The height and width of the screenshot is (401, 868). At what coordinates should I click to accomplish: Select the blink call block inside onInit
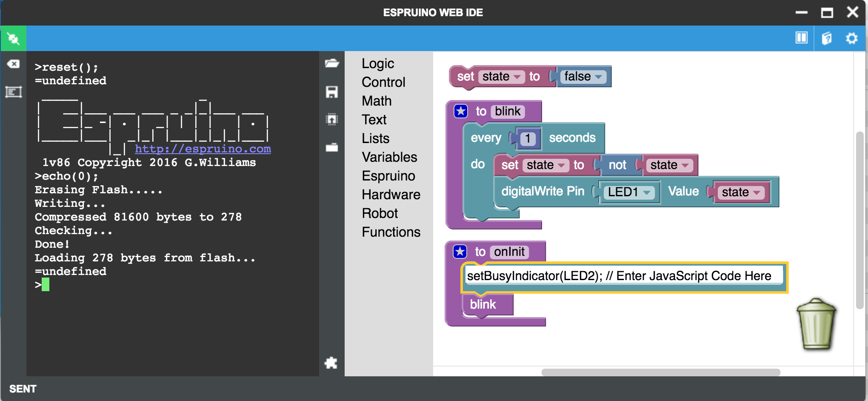click(488, 305)
